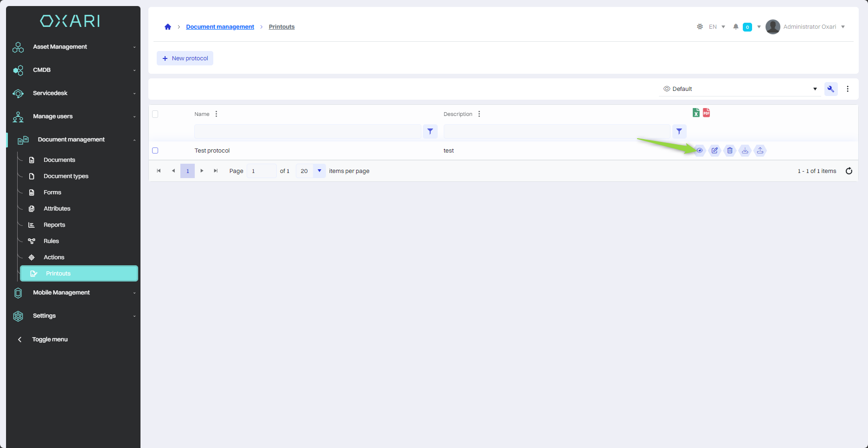868x448 pixels.
Task: Click the edit pencil icon for Test protocol
Action: coord(715,150)
